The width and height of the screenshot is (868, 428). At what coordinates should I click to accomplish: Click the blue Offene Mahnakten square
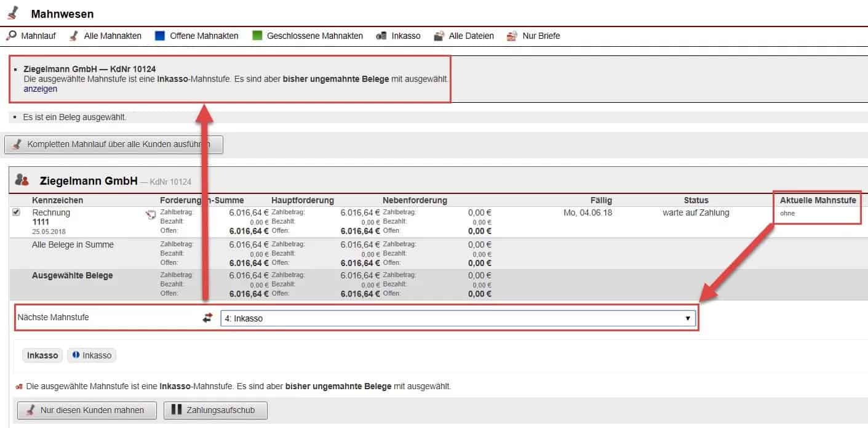coord(160,36)
